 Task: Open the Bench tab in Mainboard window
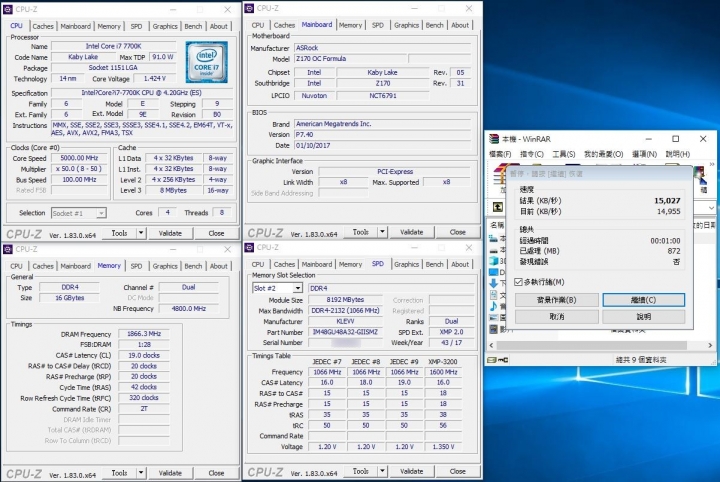(434, 25)
